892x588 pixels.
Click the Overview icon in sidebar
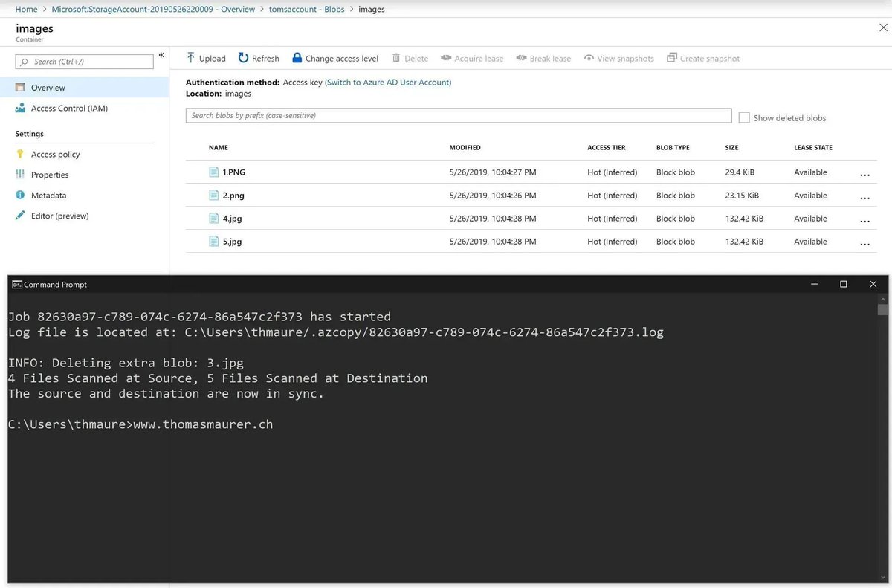20,87
